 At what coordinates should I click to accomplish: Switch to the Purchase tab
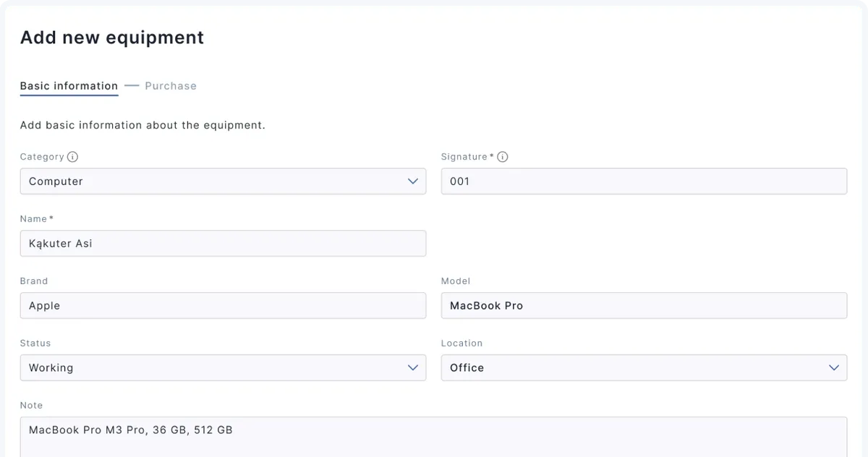point(171,86)
